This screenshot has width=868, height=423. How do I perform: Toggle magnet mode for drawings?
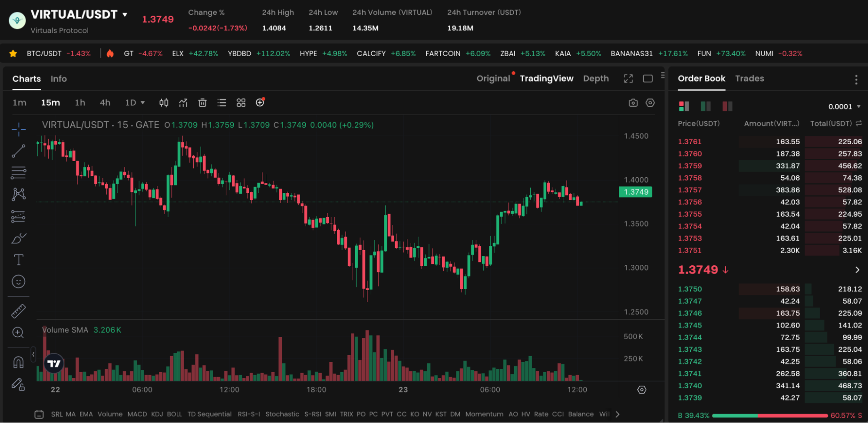click(18, 362)
